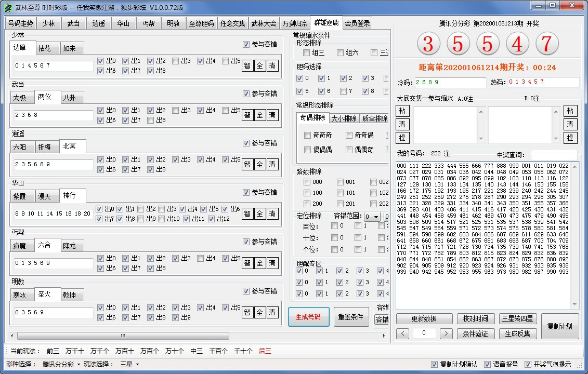The width and height of the screenshot is (588, 374).
Task: Click the 三星转四星 button
Action: pyautogui.click(x=517, y=319)
